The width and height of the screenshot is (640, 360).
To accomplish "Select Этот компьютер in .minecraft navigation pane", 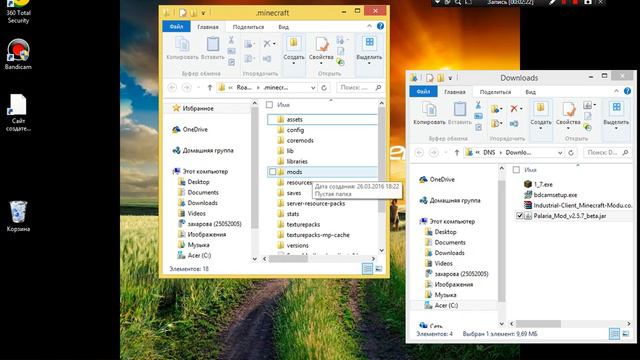I will [x=204, y=171].
